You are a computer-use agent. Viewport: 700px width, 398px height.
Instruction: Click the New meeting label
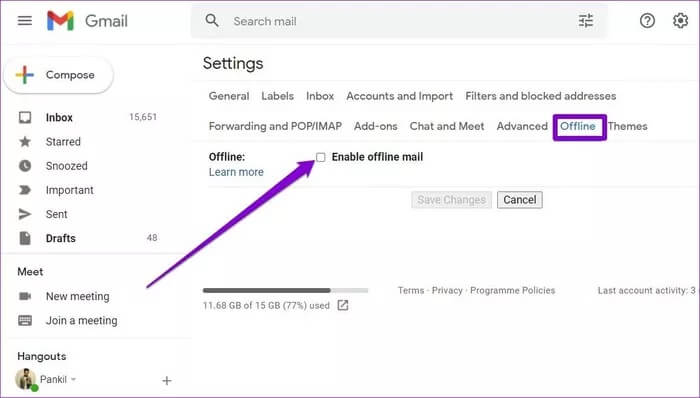click(77, 296)
